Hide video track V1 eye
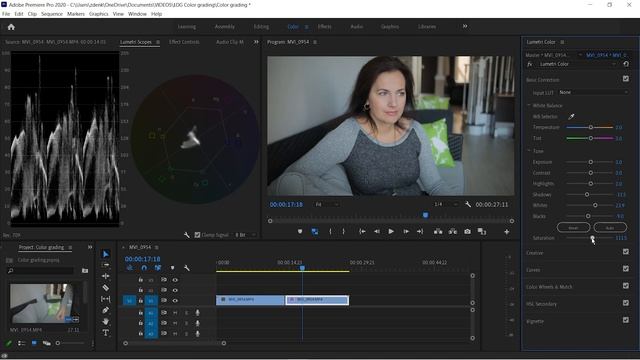This screenshot has width=640, height=360. [x=175, y=300]
